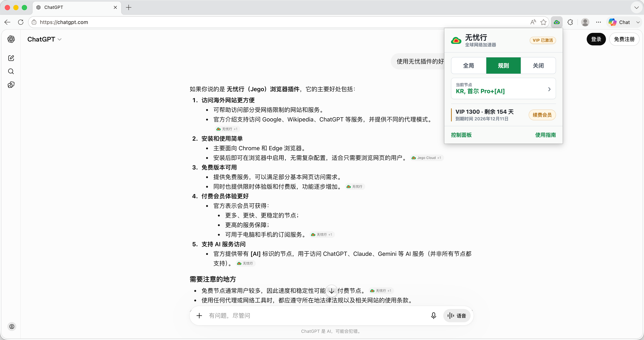This screenshot has height=340, width=644.
Task: Click heading 支持 AI 服务访问
Action: click(223, 244)
